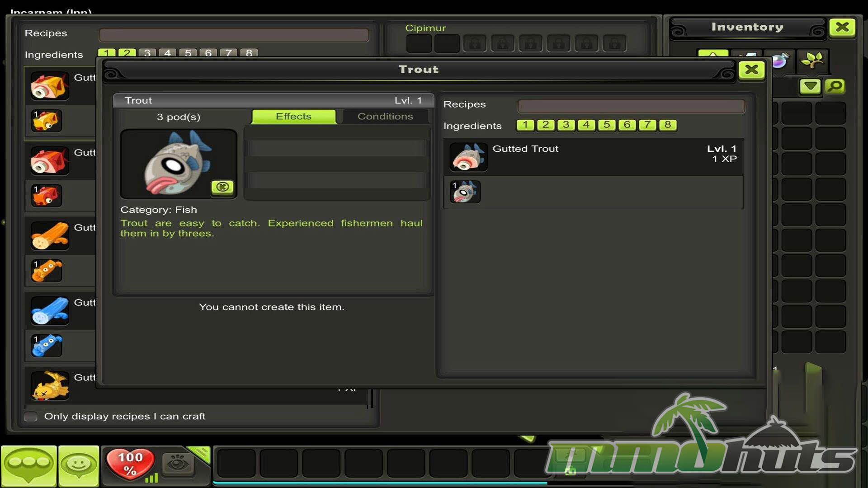This screenshot has height=488, width=868.
Task: Click the 100% heart health indicator
Action: [130, 464]
